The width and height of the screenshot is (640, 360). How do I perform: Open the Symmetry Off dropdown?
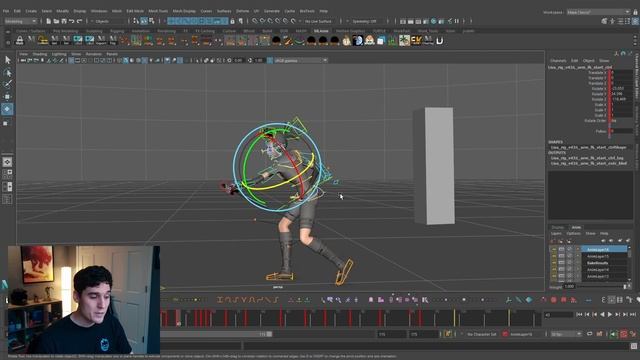pos(365,21)
